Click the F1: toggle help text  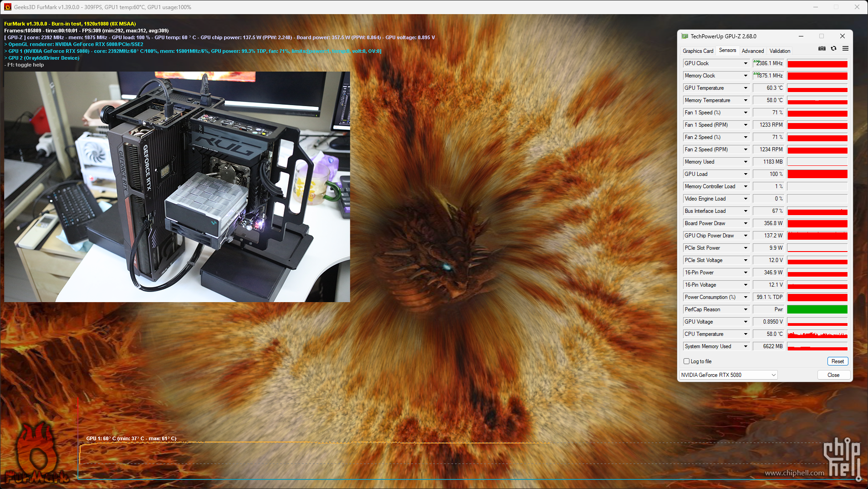pos(24,65)
